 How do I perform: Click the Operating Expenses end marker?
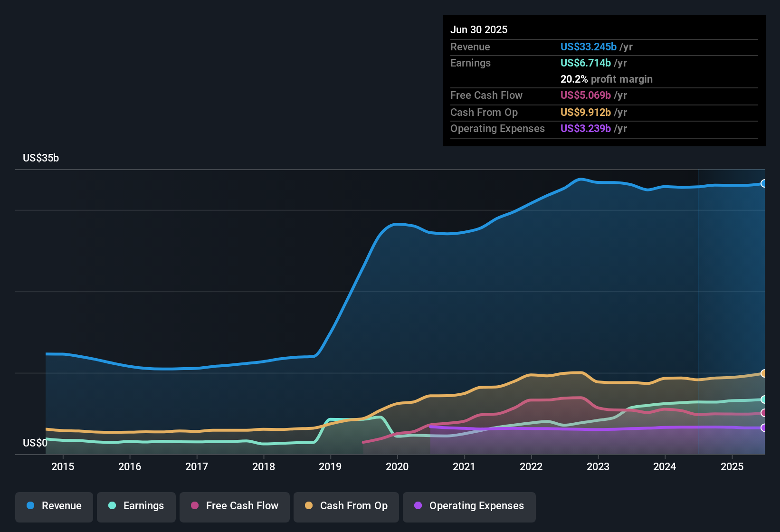[x=764, y=428]
